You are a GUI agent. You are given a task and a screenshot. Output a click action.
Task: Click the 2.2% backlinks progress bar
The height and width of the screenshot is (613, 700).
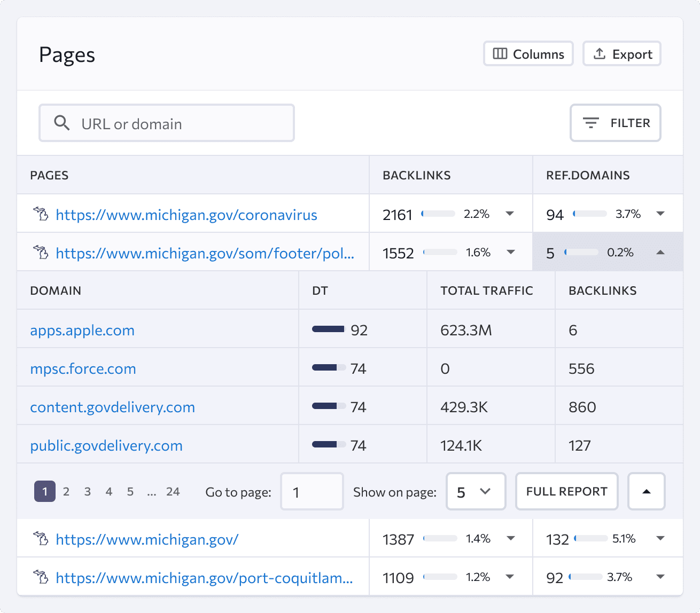coord(438,214)
